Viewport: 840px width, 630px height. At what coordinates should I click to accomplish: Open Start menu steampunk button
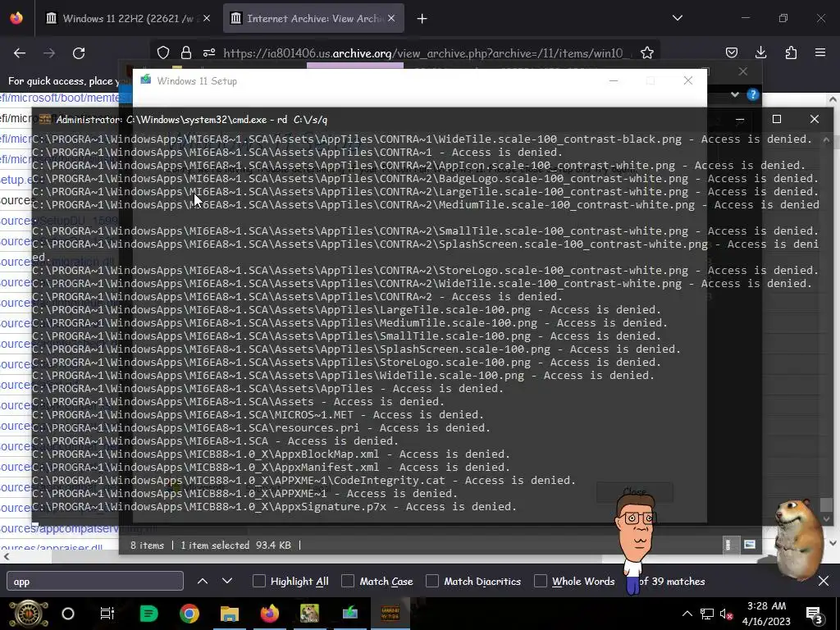point(28,614)
